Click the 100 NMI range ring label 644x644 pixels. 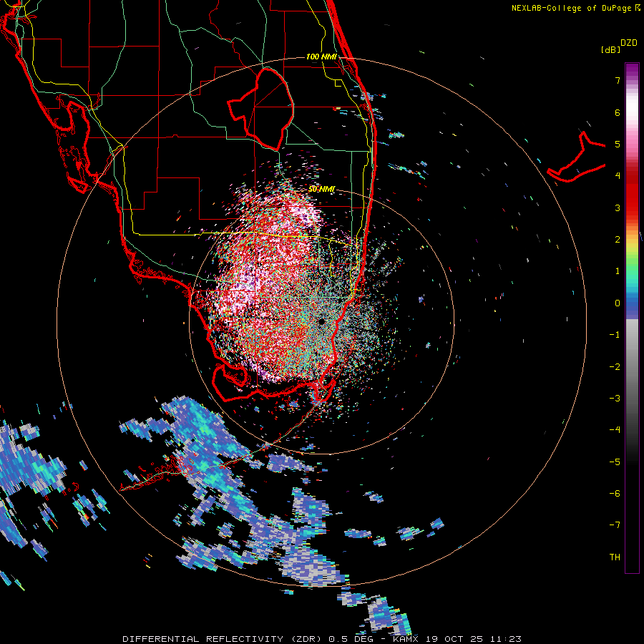(x=321, y=57)
